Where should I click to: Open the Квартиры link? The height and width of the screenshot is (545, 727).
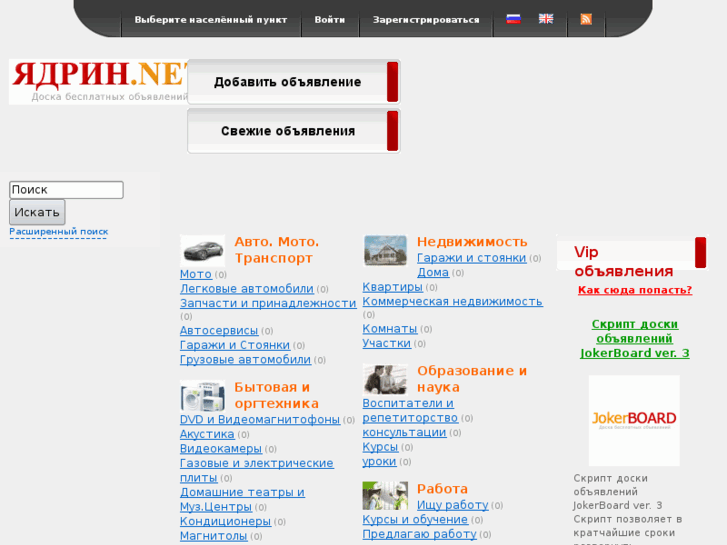click(x=393, y=287)
